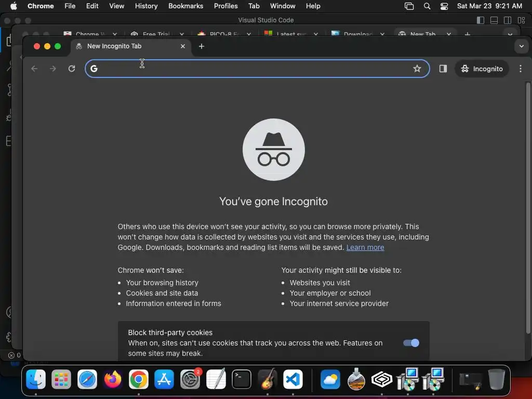Image resolution: width=532 pixels, height=399 pixels.
Task: Open TextEdit from the dock
Action: tap(216, 379)
